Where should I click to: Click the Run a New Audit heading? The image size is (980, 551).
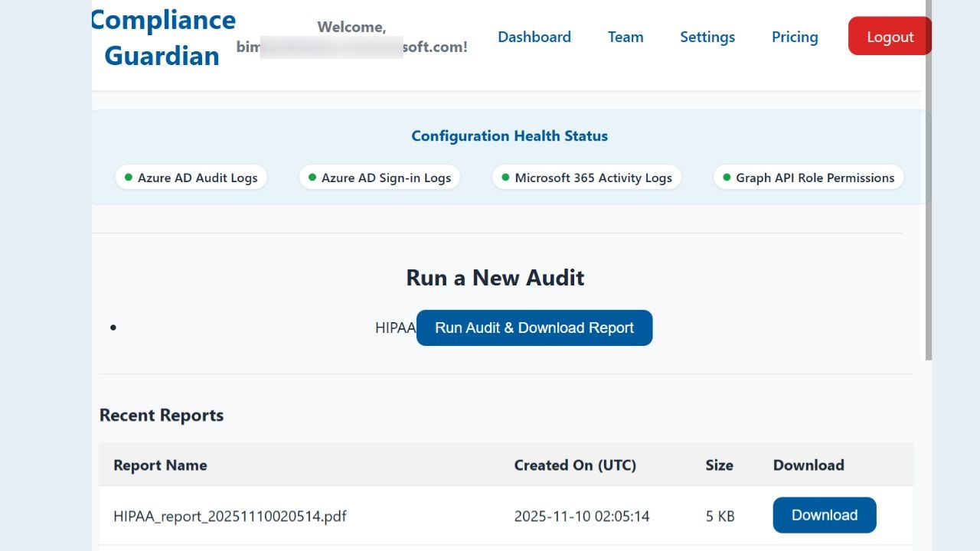coord(495,277)
